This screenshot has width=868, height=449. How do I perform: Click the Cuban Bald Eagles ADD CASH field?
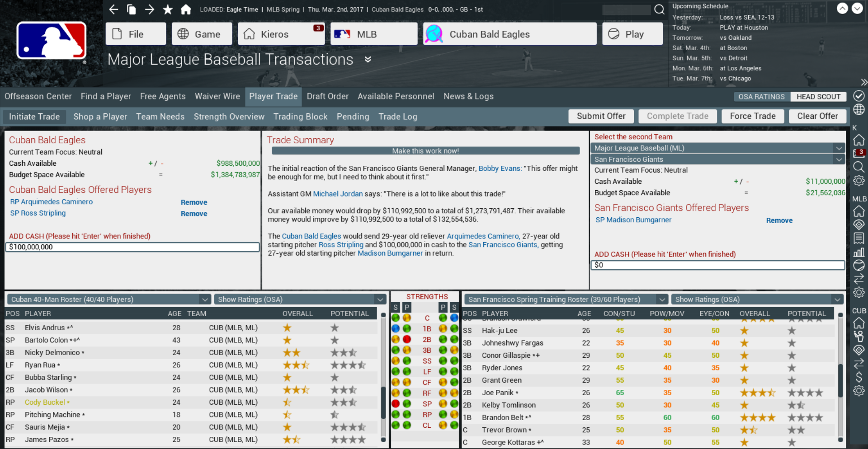pos(132,247)
